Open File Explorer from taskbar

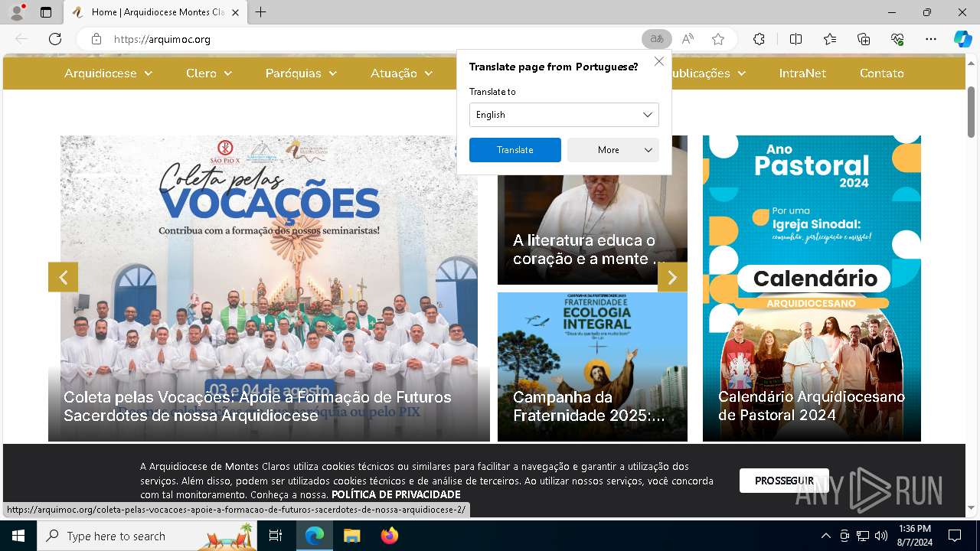[351, 536]
